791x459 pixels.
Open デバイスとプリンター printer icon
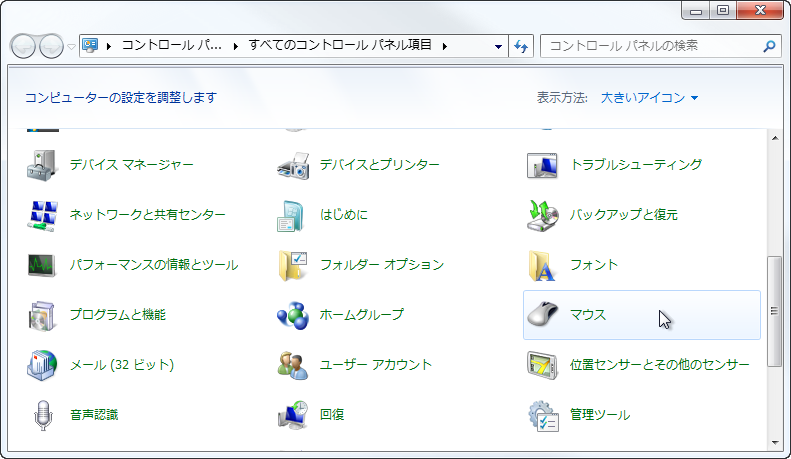(293, 164)
